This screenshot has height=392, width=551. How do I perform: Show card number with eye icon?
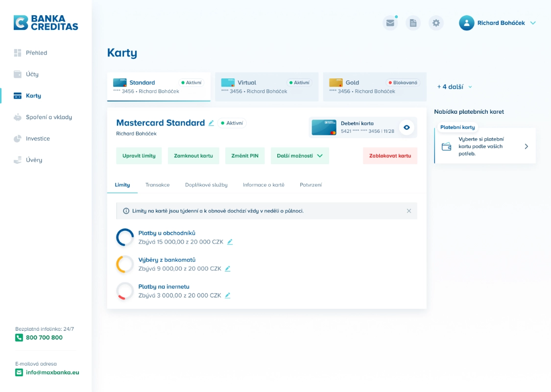click(406, 127)
